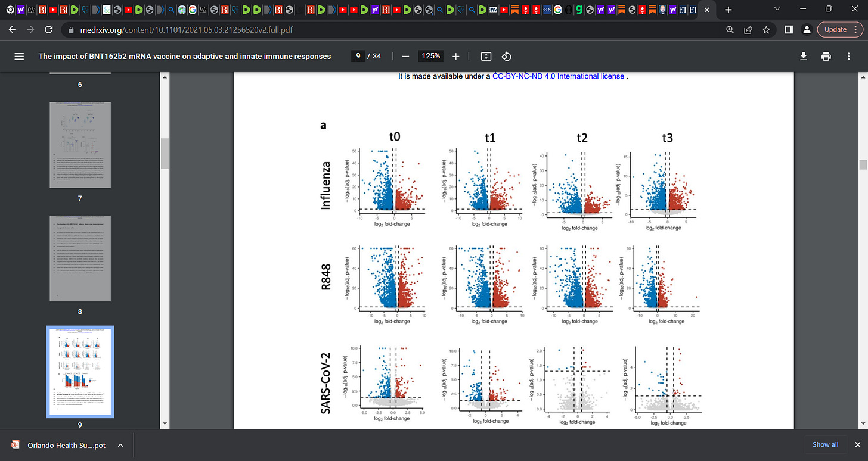
Task: Open a new browser tab
Action: click(x=728, y=10)
